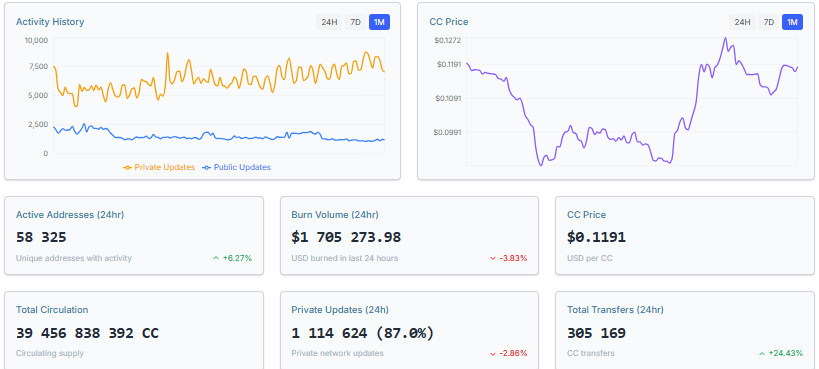Image resolution: width=819 pixels, height=369 pixels.
Task: Click the $0.1191 y-axis label on chart
Action: 448,64
